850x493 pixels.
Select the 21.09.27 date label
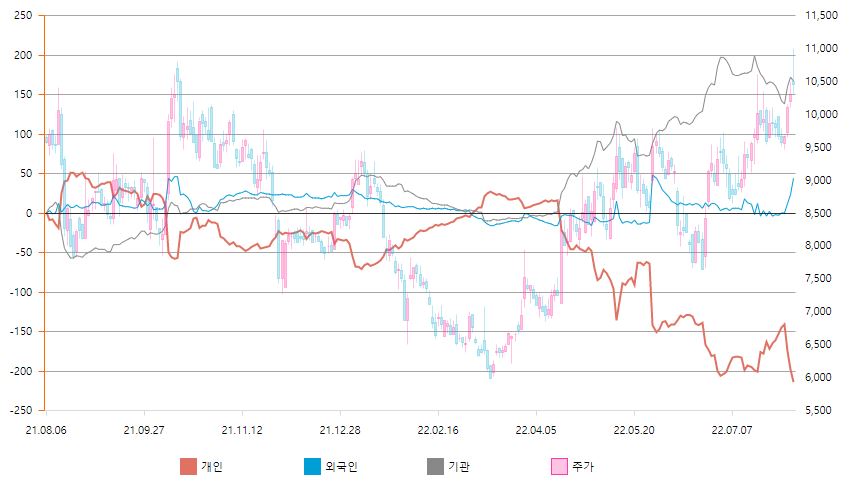[x=143, y=428]
